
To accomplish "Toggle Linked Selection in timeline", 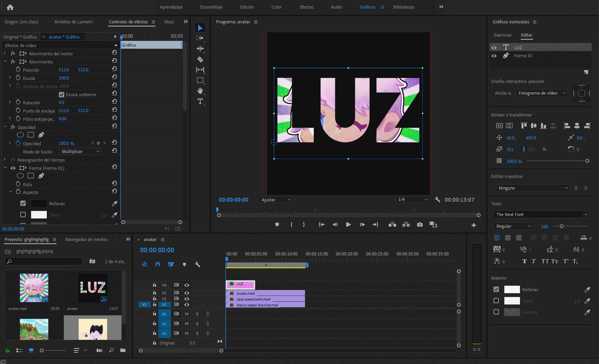I will 171,264.
